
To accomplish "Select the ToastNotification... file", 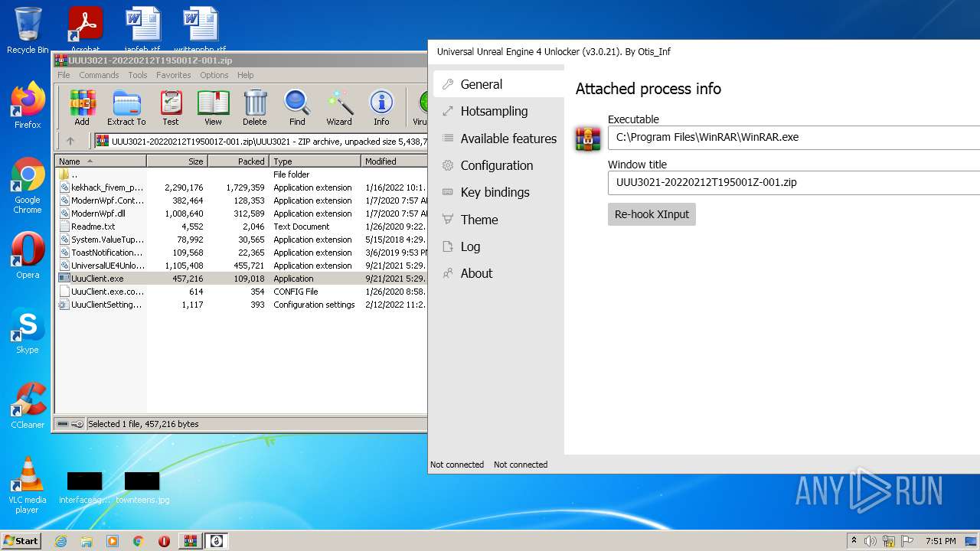I will point(241,253).
